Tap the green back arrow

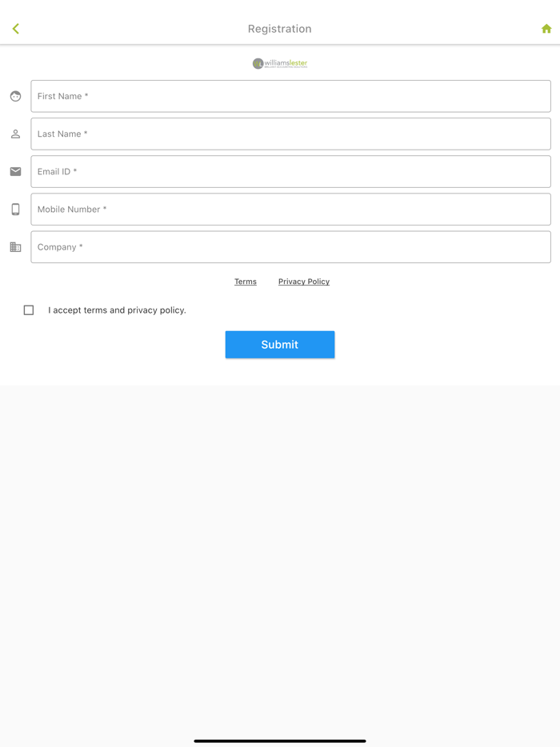tap(16, 29)
